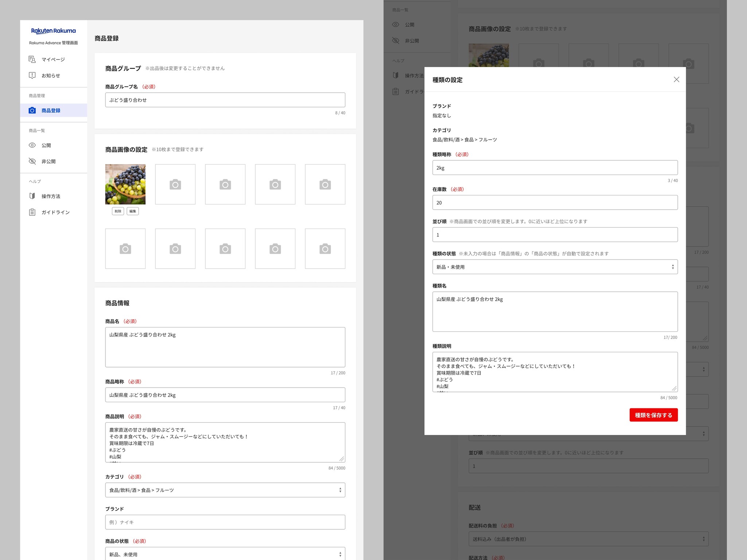747x560 pixels.
Task: Open Rakuma Advance 管理画面 home
Action: 53,31
